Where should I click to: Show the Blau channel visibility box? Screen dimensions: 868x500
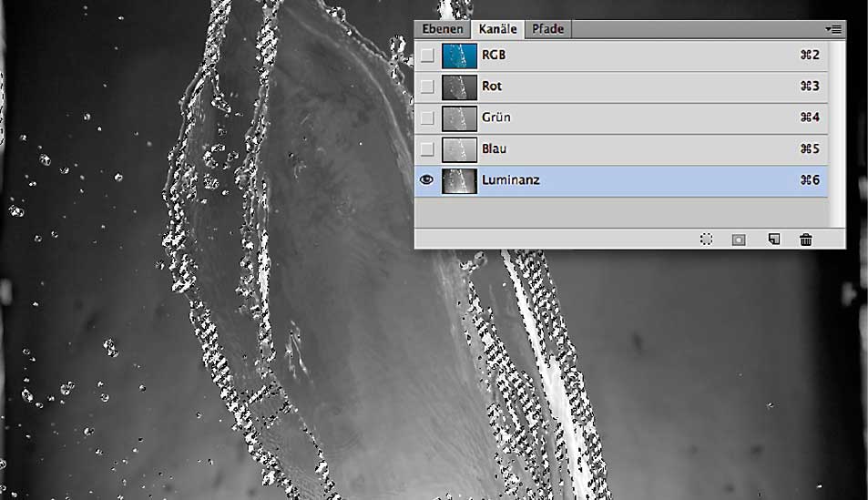point(426,148)
